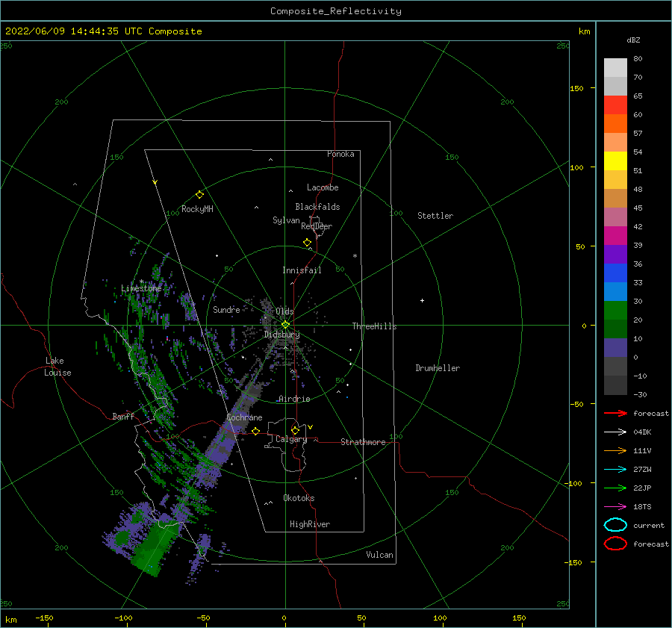Pick the near-white 70-80 dBZ swatch

click(615, 68)
